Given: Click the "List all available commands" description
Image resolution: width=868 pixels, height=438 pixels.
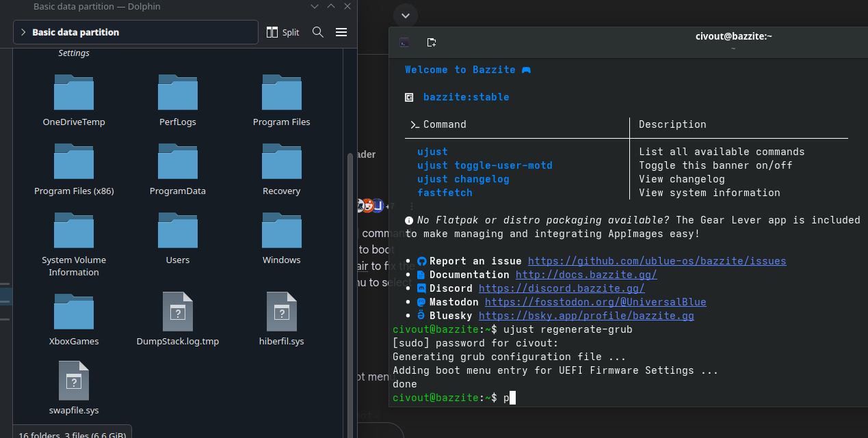Looking at the screenshot, I should (x=722, y=152).
